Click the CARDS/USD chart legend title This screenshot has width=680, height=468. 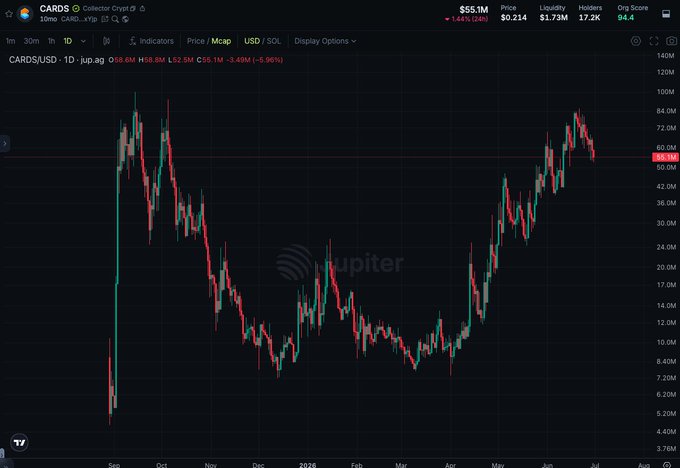[56, 60]
